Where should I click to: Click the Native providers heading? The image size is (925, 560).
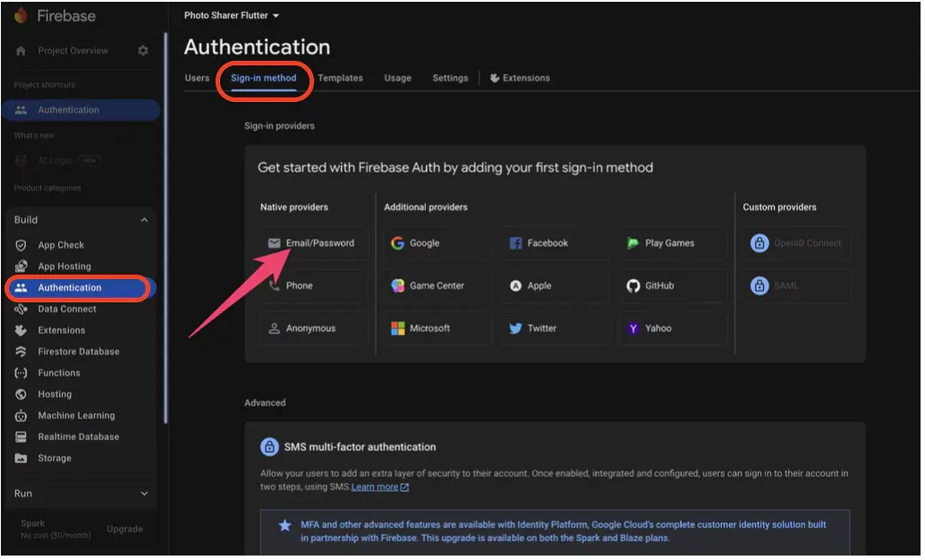click(293, 208)
